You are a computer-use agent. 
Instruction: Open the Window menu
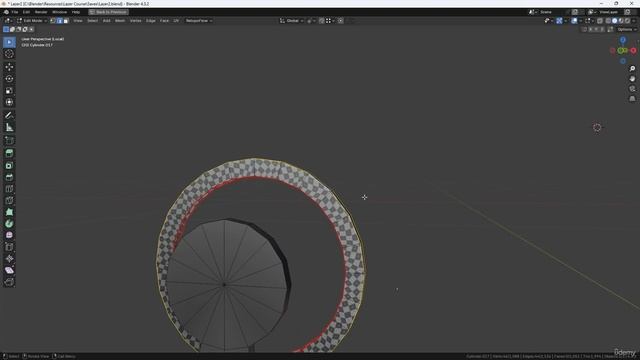coord(60,12)
